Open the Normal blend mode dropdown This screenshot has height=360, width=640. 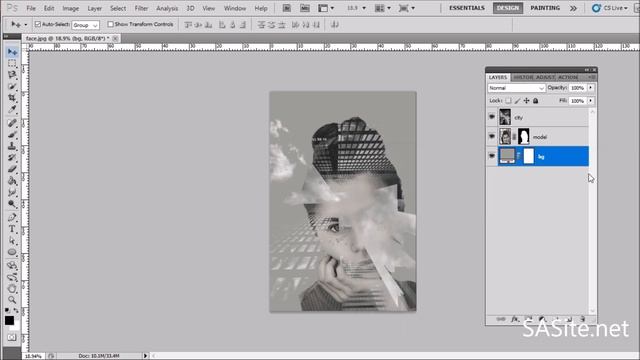coord(516,88)
